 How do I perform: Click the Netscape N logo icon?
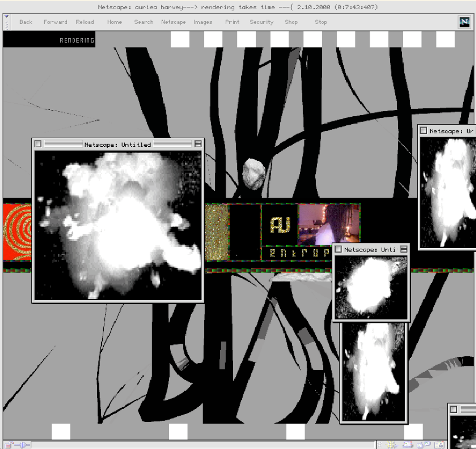464,22
